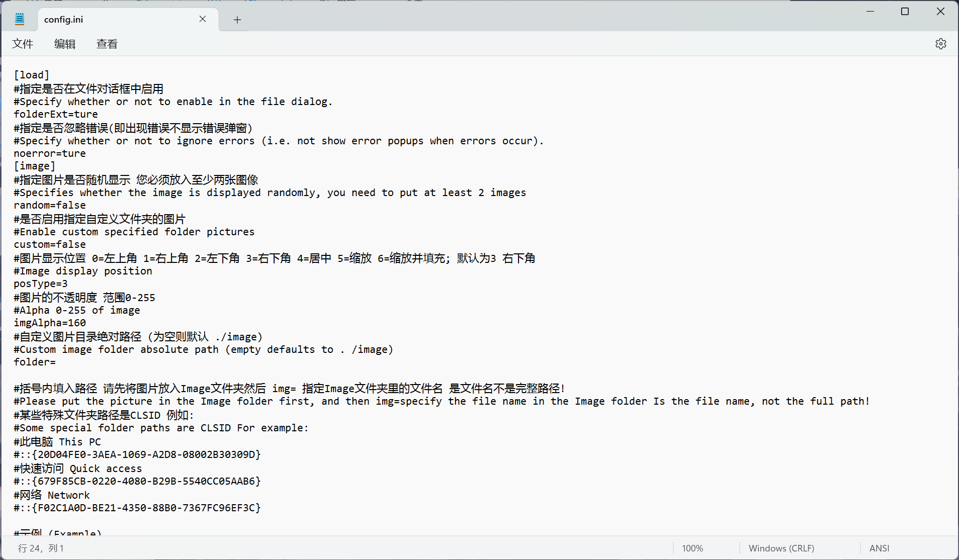This screenshot has height=560, width=959.
Task: Click the posType=3 setting line
Action: click(40, 284)
